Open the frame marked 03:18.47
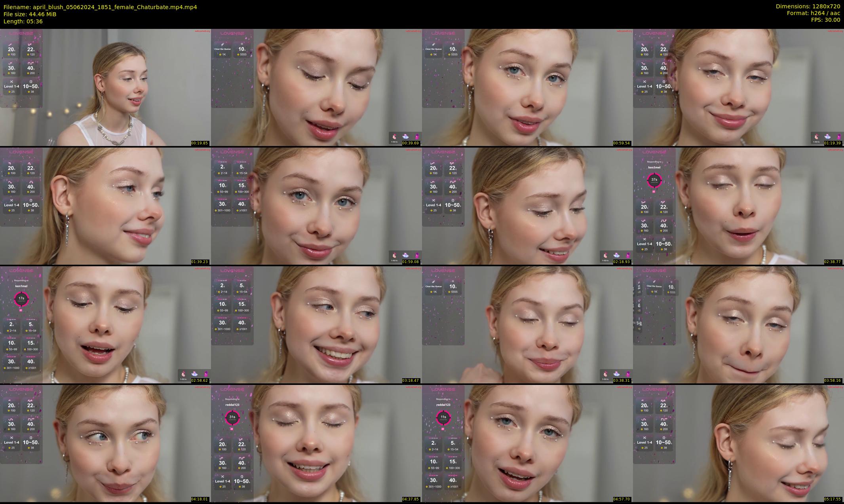 316,325
